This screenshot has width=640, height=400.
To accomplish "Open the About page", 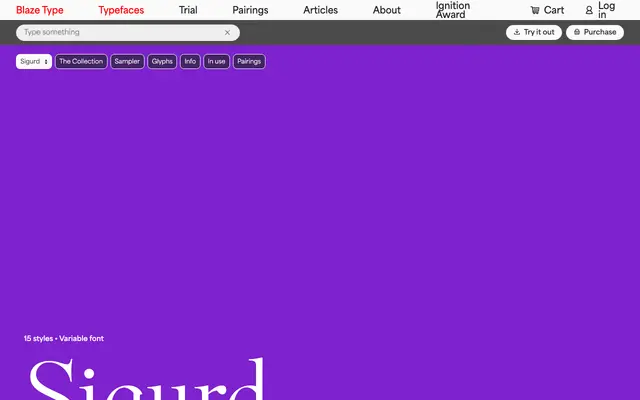I will point(387,10).
